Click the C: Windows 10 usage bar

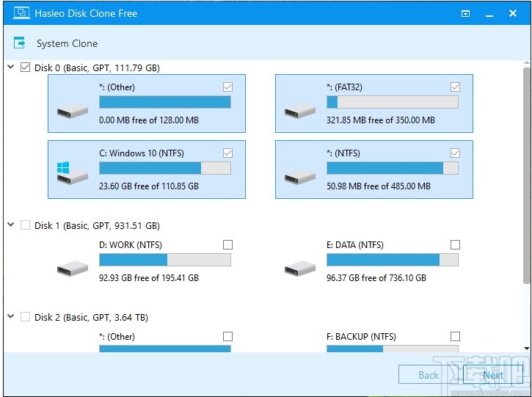pyautogui.click(x=164, y=168)
